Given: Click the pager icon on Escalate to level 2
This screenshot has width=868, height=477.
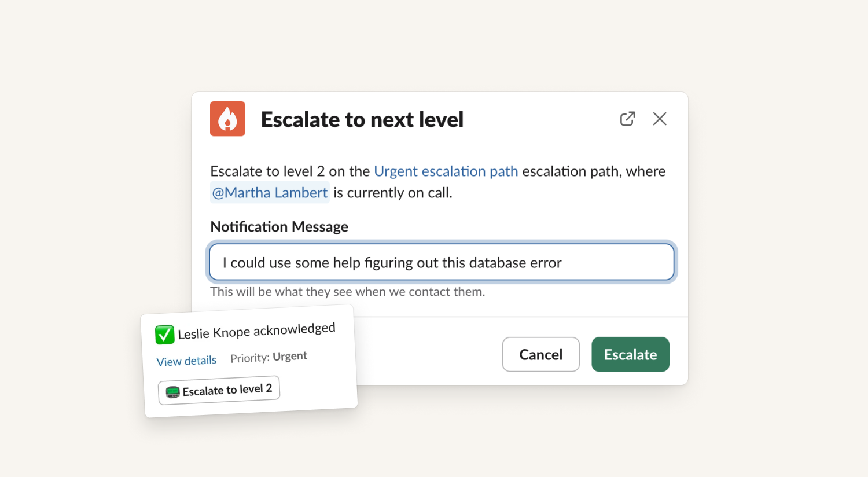Looking at the screenshot, I should 172,392.
